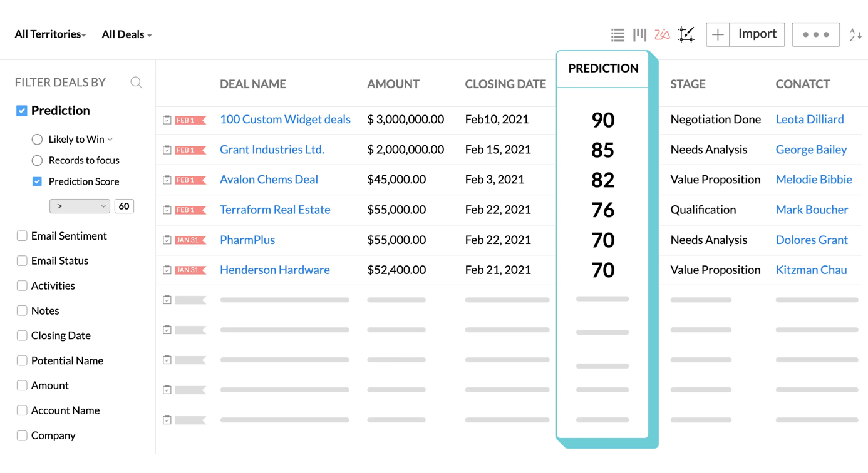Uncheck the Prediction filter checkbox
This screenshot has width=868, height=473.
pos(22,111)
